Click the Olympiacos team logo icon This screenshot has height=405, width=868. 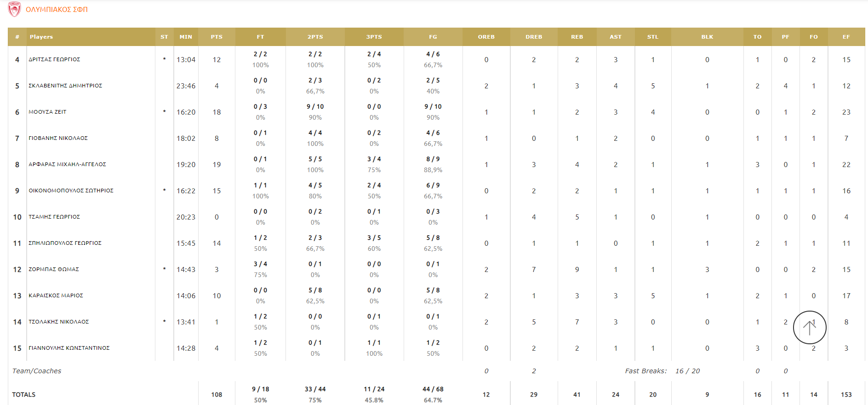click(x=15, y=9)
